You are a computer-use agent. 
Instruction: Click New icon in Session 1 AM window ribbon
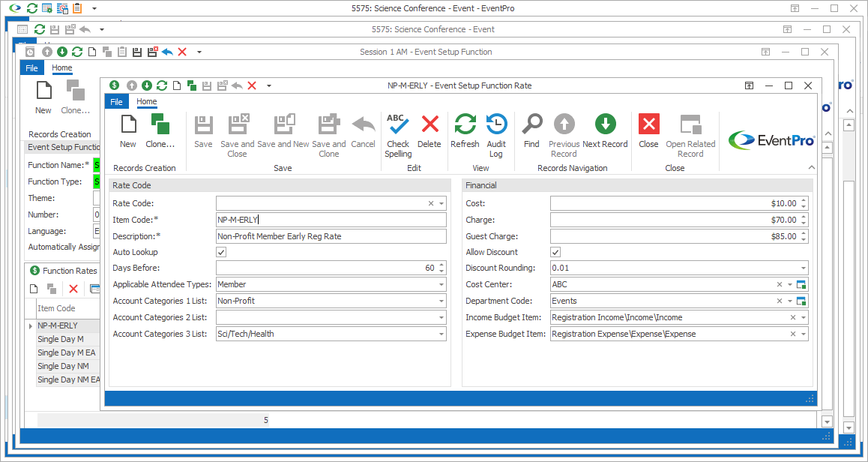click(43, 97)
